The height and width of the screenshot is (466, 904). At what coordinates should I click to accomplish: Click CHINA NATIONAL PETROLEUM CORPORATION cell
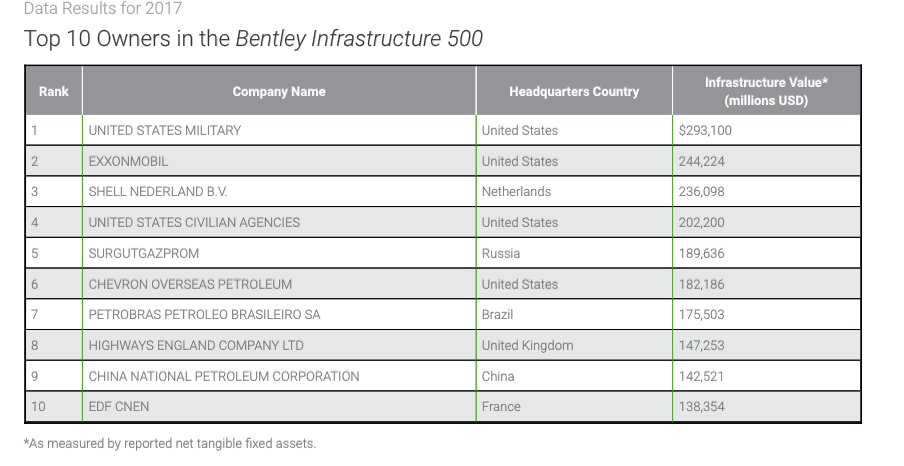[224, 376]
